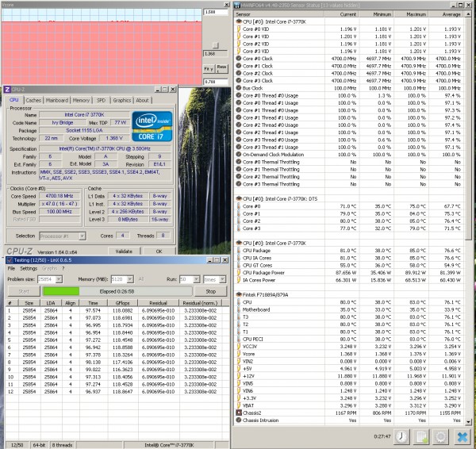Open the Memory (MiB) dropdown in LinX
This screenshot has width=476, height=449.
[130, 279]
